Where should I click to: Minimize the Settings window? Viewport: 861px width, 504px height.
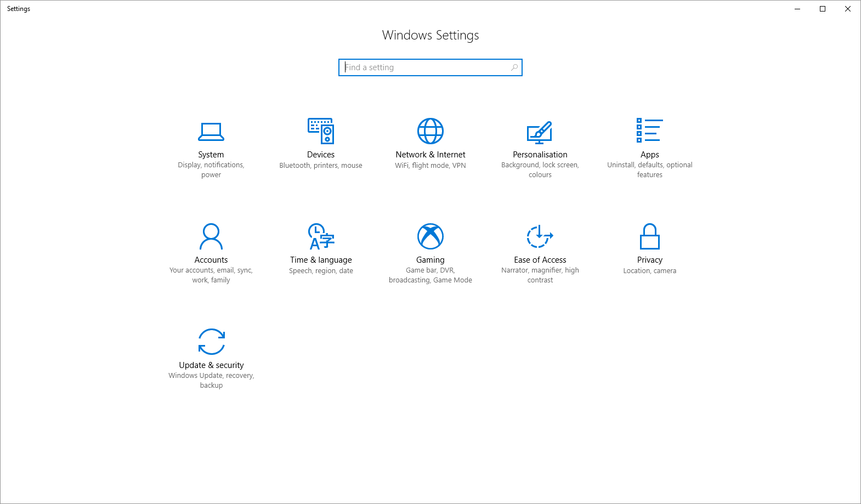click(x=797, y=9)
